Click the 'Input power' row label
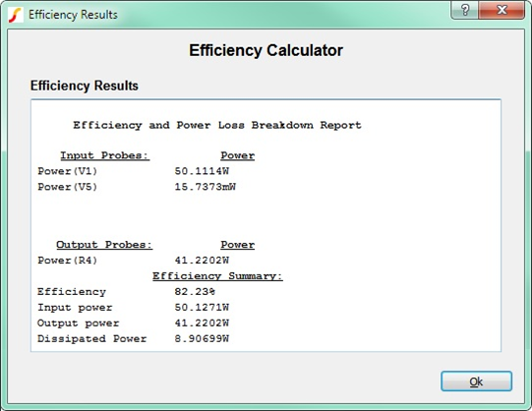532x411 pixels. 75,307
